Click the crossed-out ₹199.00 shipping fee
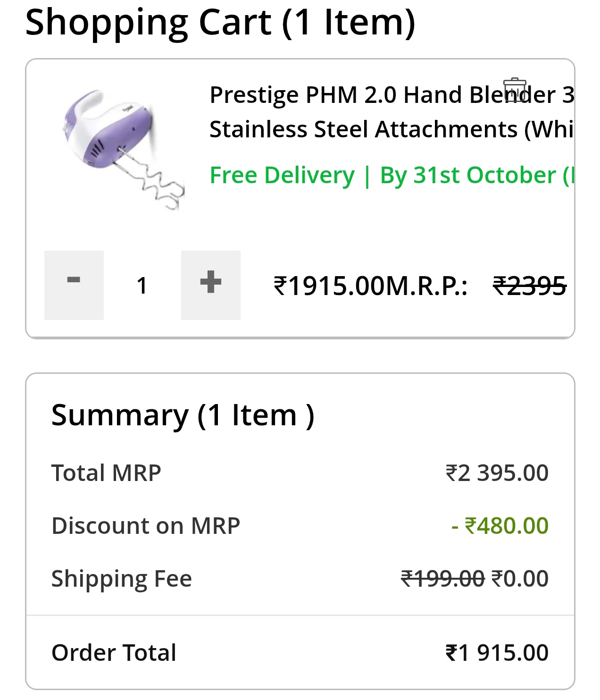 point(442,579)
